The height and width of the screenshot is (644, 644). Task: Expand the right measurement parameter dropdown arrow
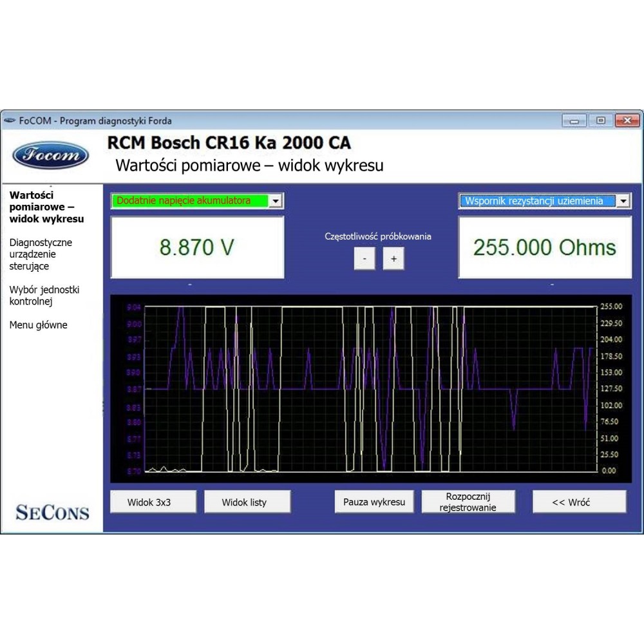[623, 201]
